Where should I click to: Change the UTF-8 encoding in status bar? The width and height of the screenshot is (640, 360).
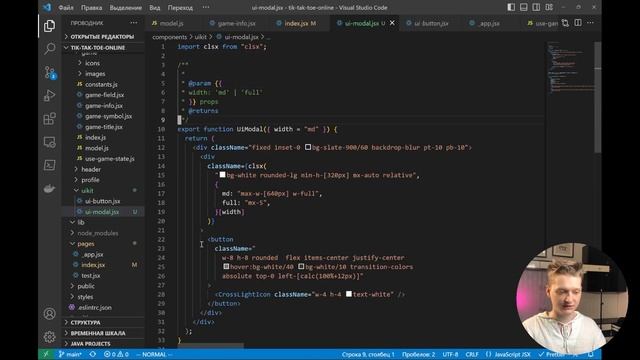450,354
